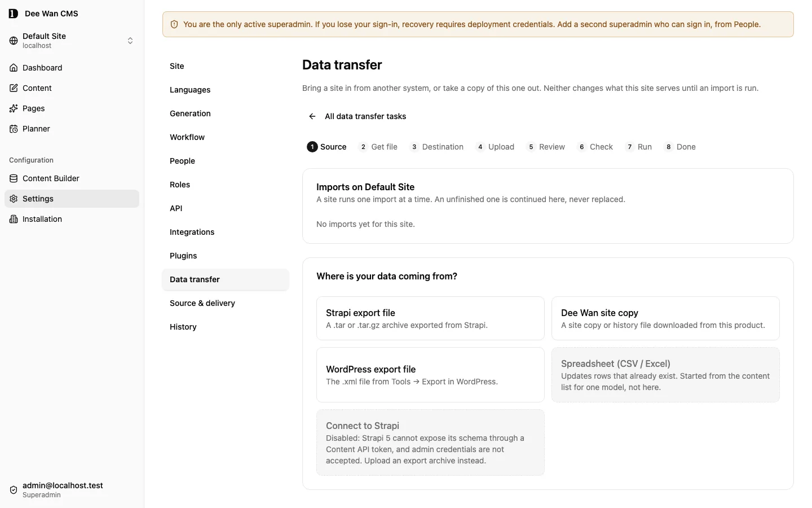Select the Workflow settings item
The image size is (812, 508).
click(x=226, y=137)
